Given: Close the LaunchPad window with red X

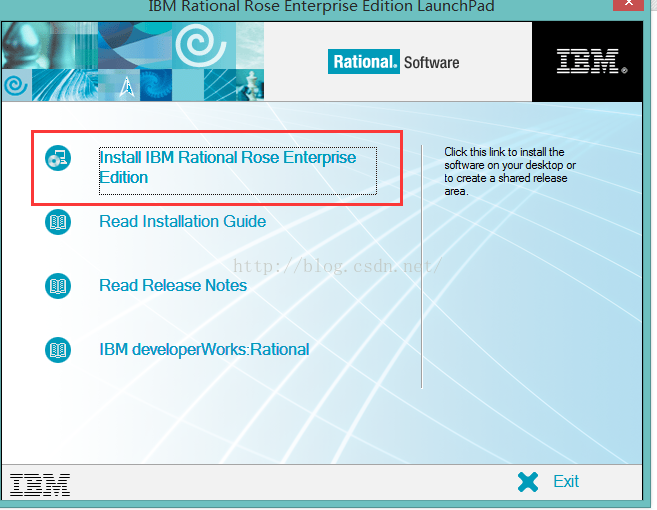Looking at the screenshot, I should coord(628,4).
